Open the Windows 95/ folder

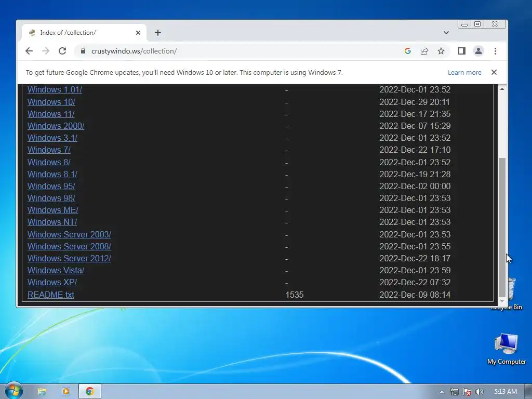click(x=51, y=187)
